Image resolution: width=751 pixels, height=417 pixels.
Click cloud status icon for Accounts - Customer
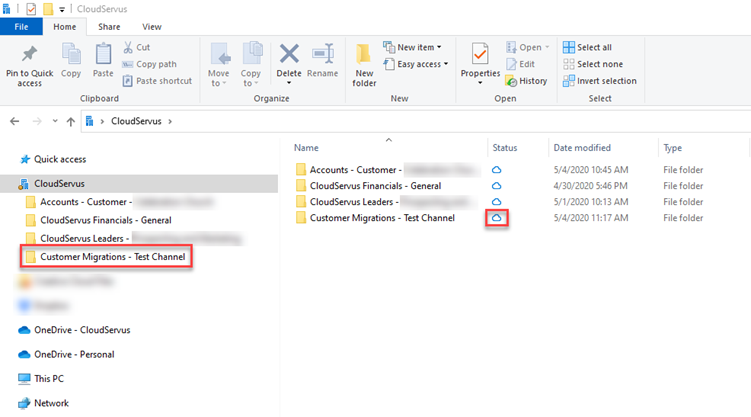coord(497,170)
